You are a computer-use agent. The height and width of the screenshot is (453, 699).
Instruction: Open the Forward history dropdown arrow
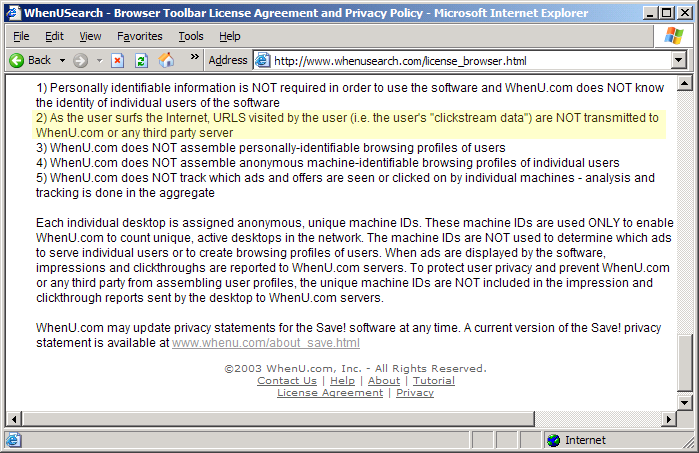click(99, 60)
